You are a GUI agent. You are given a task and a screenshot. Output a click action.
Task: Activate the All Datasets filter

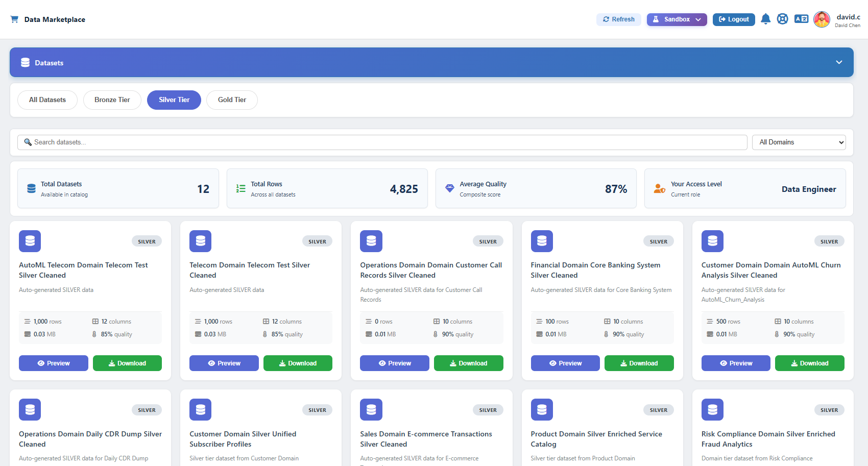pos(47,100)
